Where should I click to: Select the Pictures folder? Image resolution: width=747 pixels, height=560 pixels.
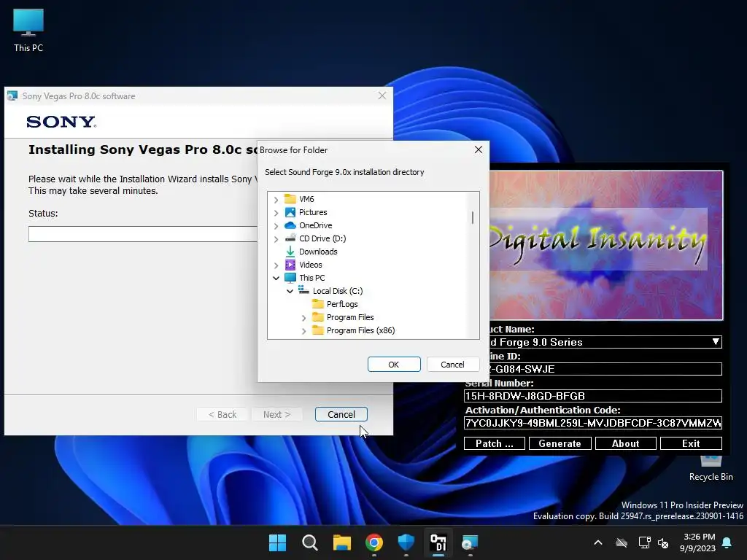click(x=313, y=212)
